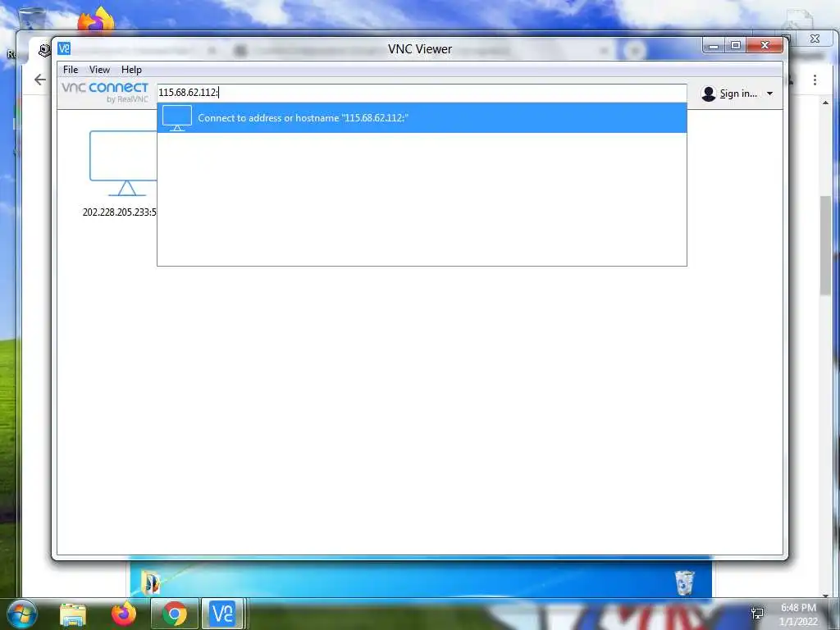Click the Sign in... link

pos(738,94)
